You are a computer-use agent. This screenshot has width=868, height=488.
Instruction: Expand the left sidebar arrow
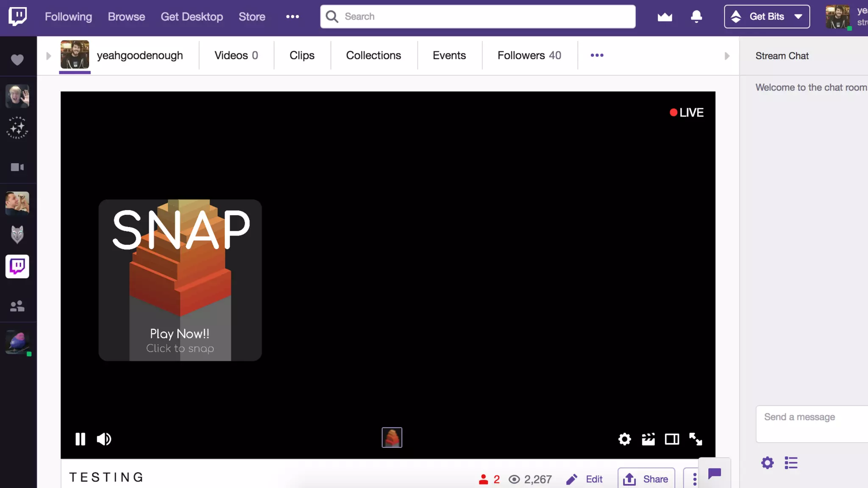click(x=48, y=56)
